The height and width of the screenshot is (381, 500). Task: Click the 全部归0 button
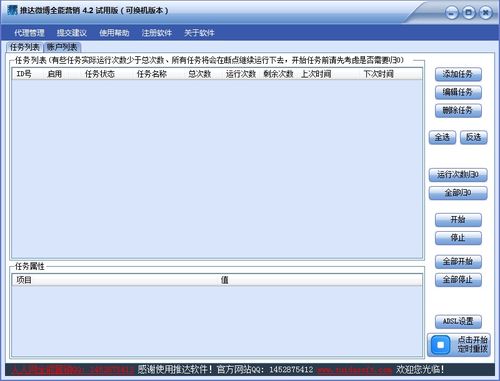click(x=458, y=193)
